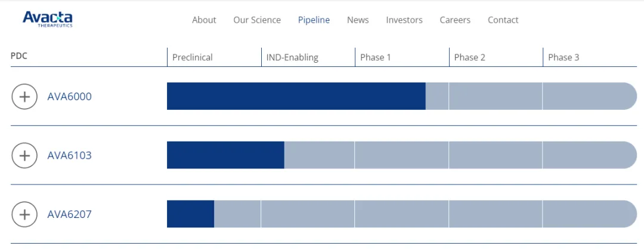Open the Our Science menu item
Screen dimensions: 644x249
[257, 20]
